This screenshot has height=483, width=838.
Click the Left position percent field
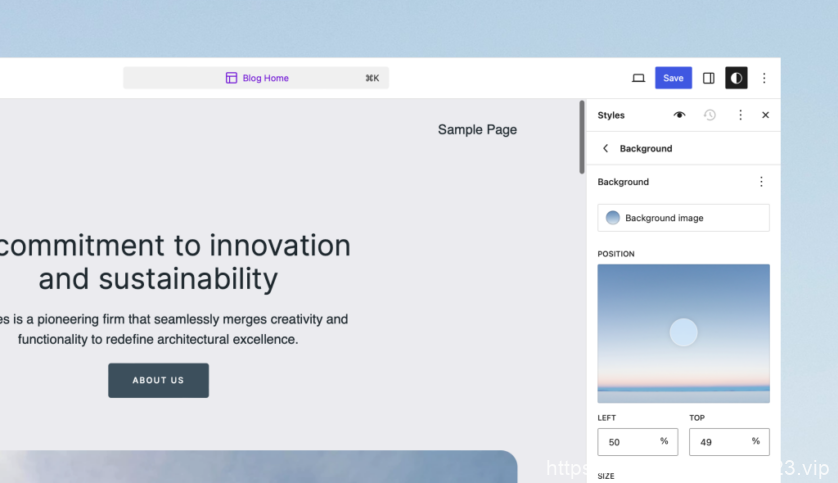(638, 442)
